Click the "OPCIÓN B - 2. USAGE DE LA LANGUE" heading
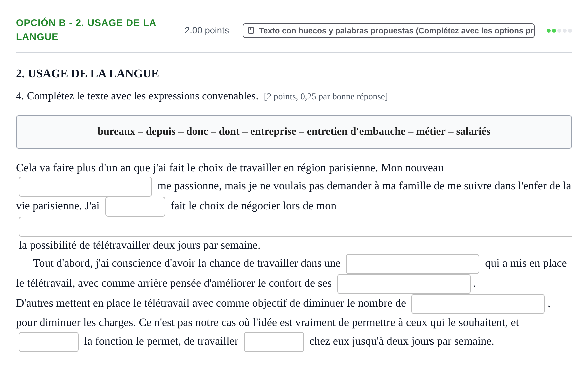This screenshot has height=368, width=588. tap(86, 30)
